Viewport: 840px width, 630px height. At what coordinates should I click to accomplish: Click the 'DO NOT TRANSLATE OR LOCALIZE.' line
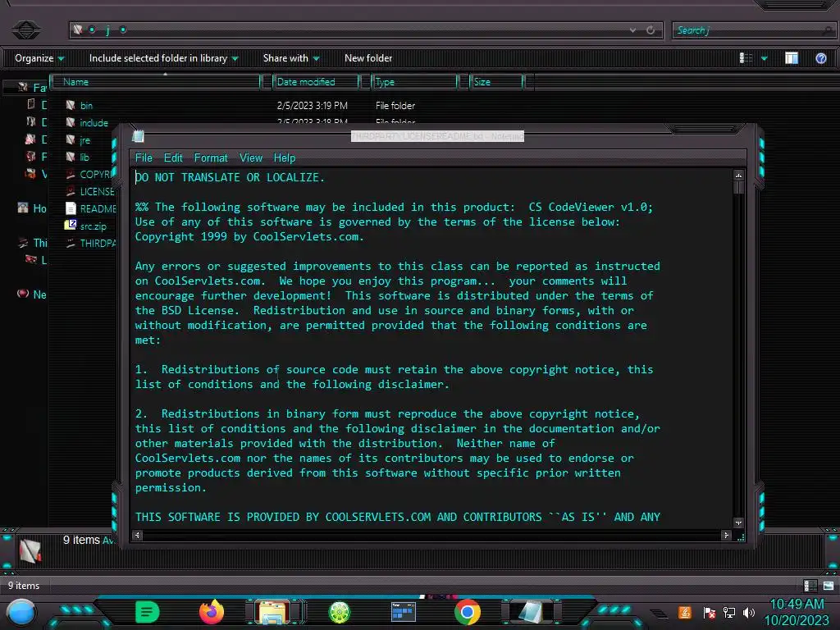[x=230, y=177]
